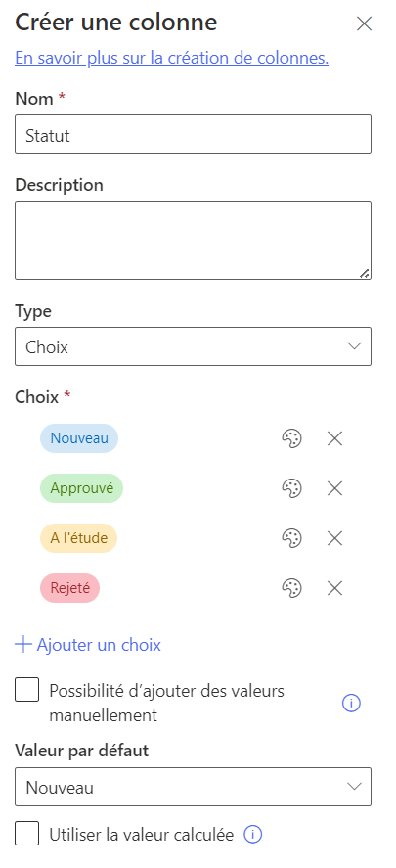Show info about calculated value option

252,834
